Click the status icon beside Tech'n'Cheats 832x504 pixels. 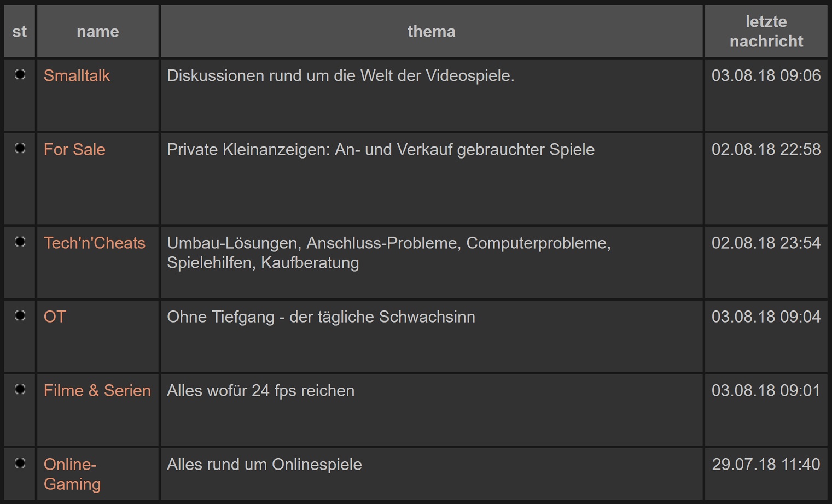tap(20, 242)
